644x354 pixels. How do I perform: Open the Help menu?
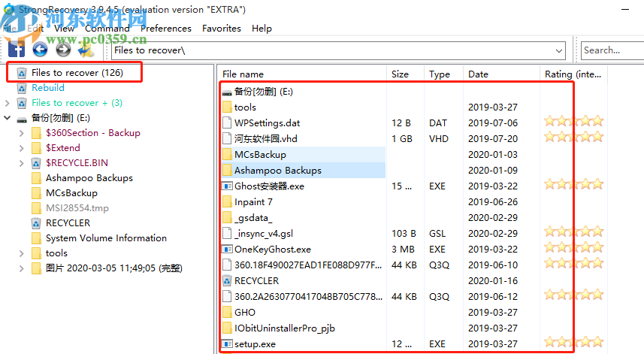pyautogui.click(x=262, y=29)
